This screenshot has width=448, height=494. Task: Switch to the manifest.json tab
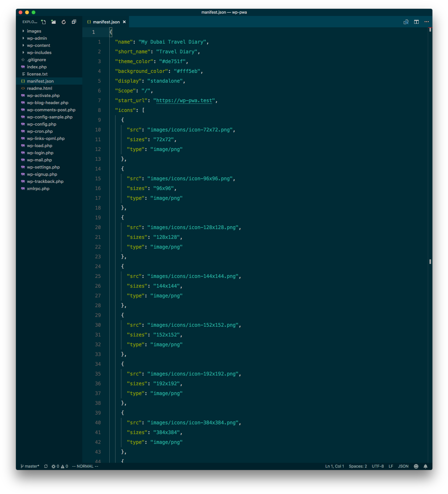pos(106,22)
